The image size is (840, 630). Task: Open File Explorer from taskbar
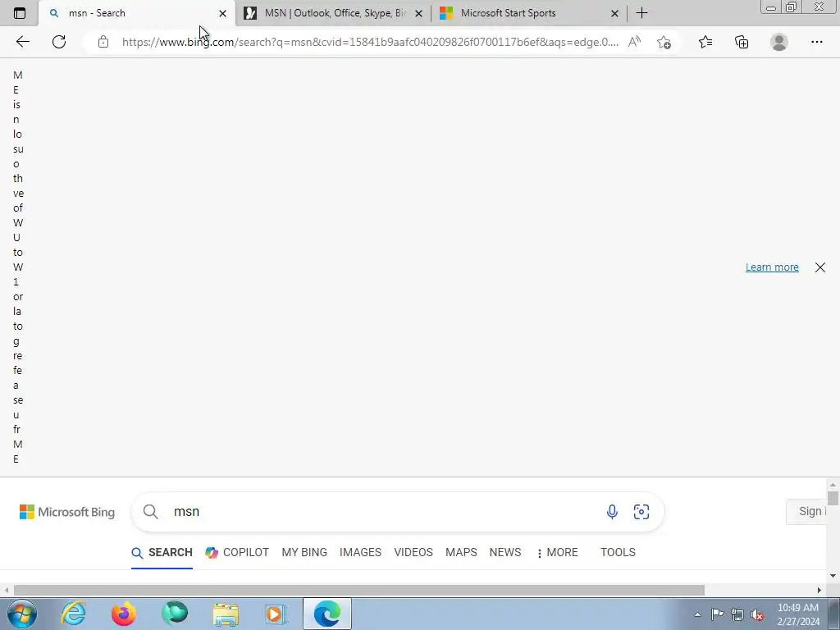pos(226,614)
